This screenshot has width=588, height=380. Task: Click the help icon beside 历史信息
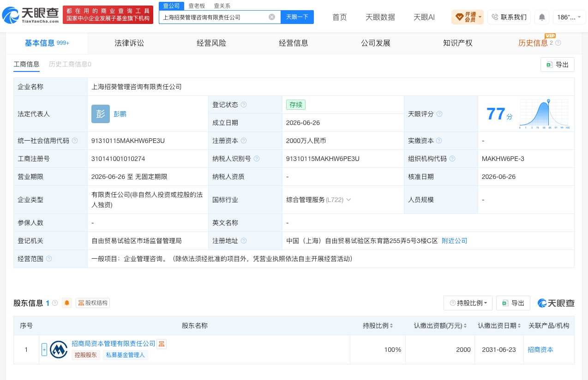[x=558, y=43]
